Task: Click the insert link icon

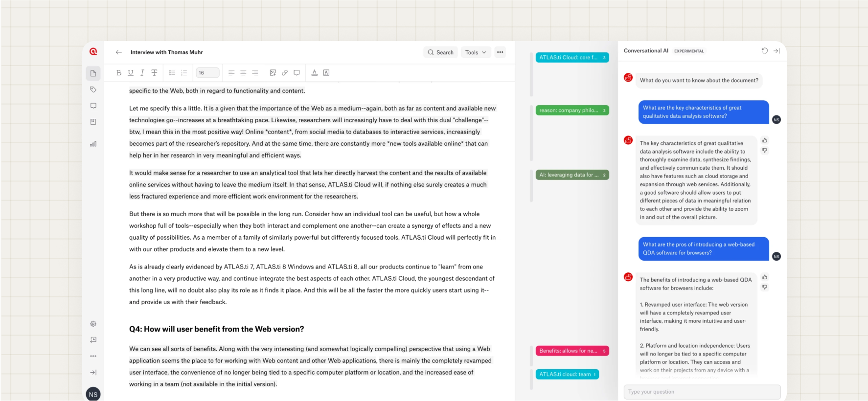Action: click(285, 73)
